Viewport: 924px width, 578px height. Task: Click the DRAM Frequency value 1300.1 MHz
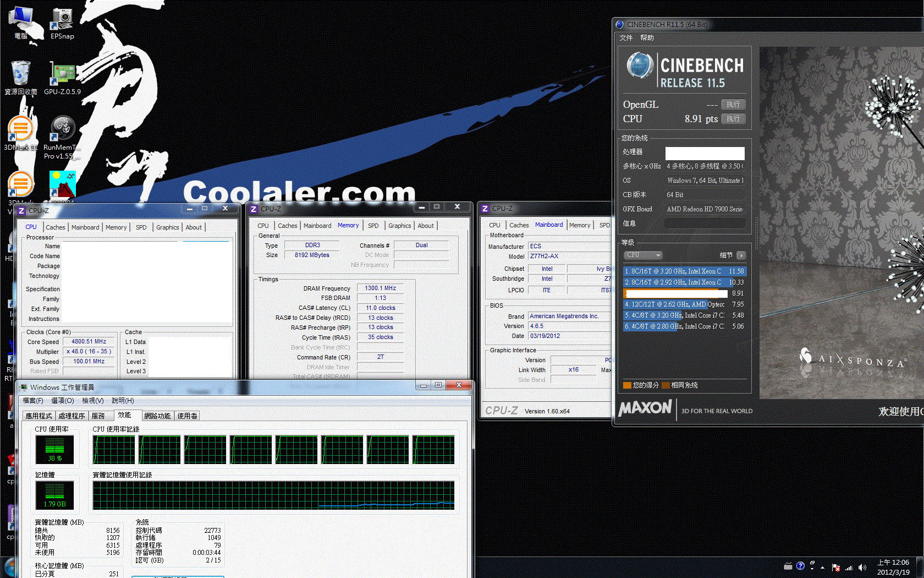click(380, 288)
